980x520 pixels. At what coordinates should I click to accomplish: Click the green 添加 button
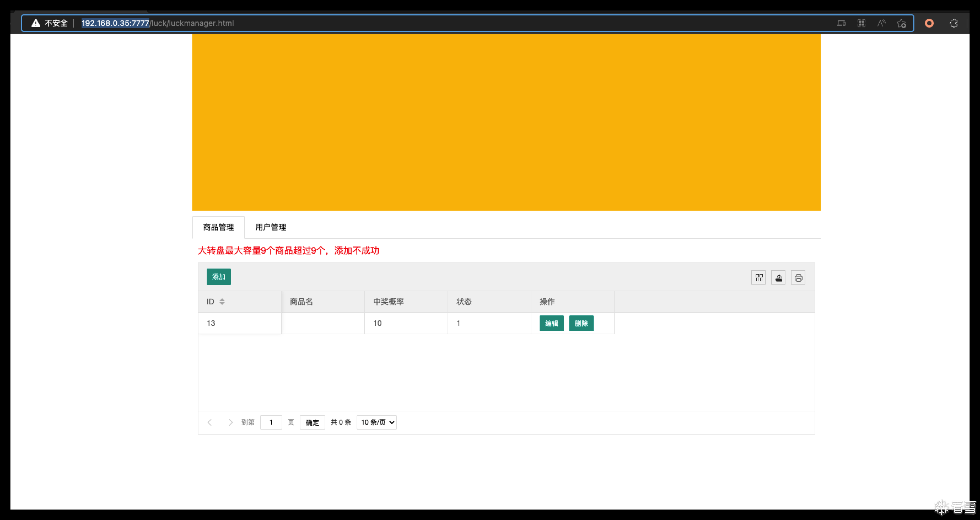pos(218,277)
